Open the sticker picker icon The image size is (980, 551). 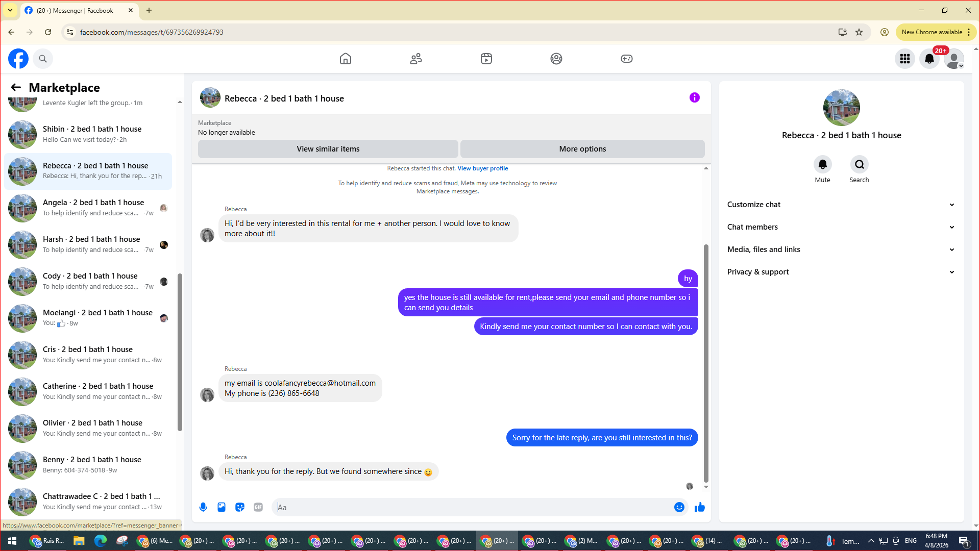240,507
